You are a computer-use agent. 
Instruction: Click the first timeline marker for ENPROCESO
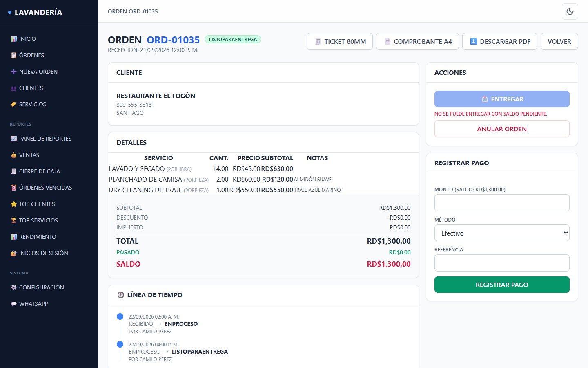(120, 316)
